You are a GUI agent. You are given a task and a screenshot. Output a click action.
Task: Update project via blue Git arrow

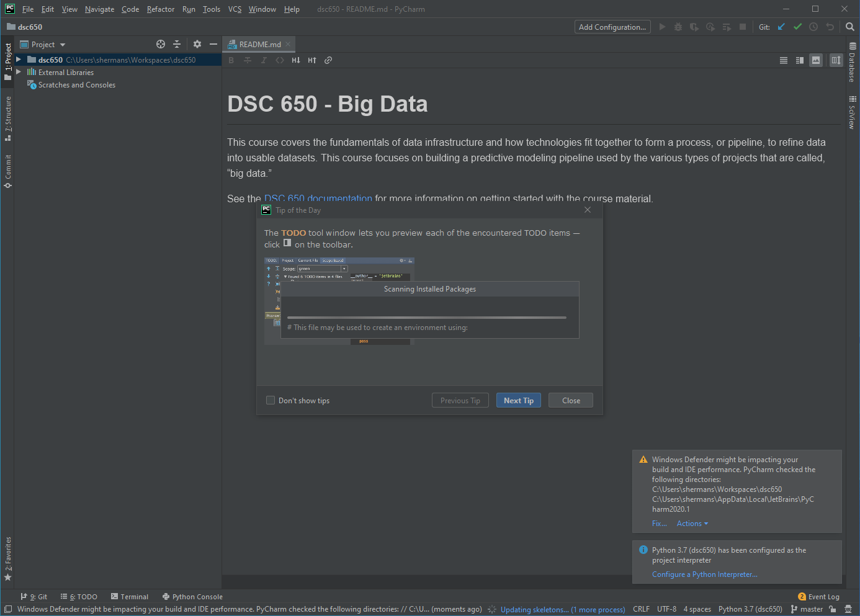781,27
